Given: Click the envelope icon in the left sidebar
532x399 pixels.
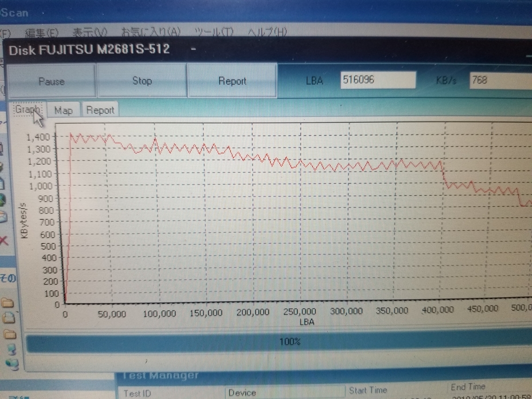Looking at the screenshot, I should [3, 217].
